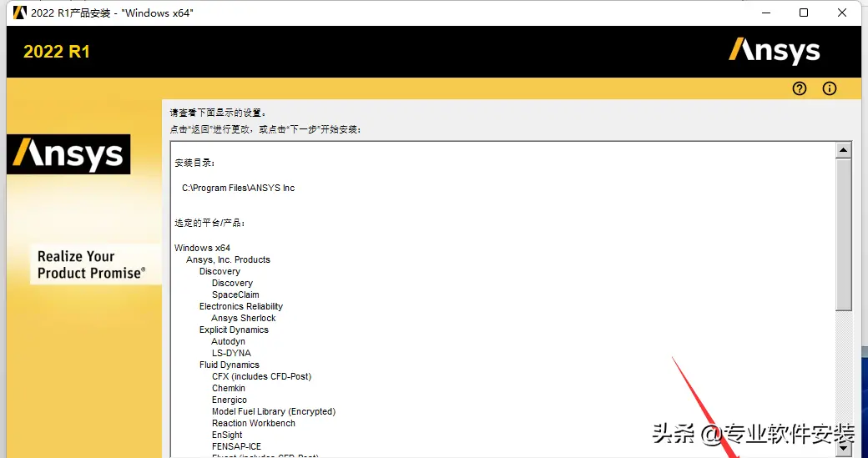Click 'Ansys, Inc. Products' line
868x458 pixels.
[228, 259]
